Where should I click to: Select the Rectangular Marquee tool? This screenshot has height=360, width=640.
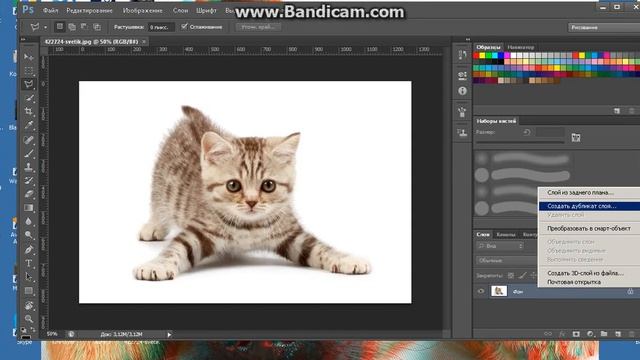pyautogui.click(x=28, y=71)
